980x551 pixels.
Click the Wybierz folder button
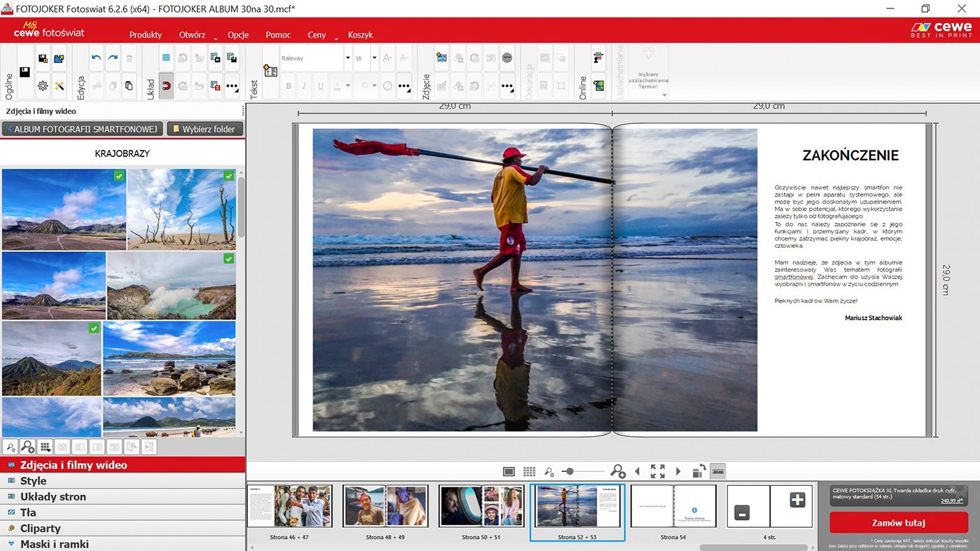[205, 129]
